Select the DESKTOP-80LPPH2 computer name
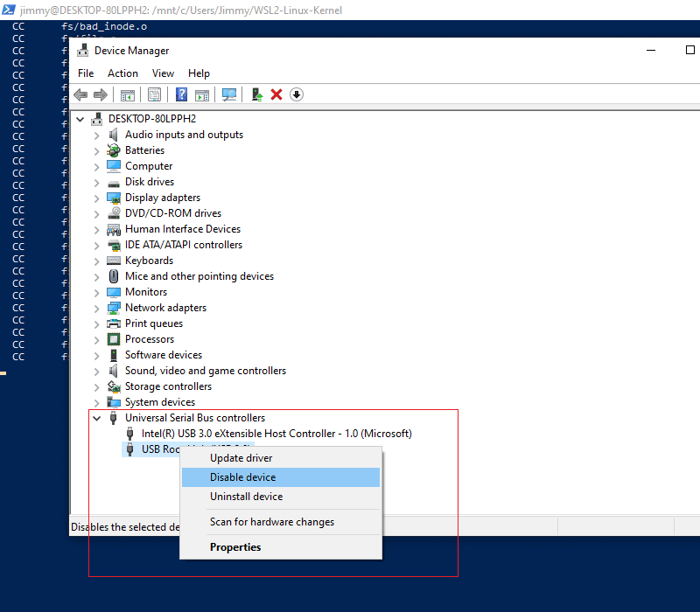This screenshot has height=612, width=700. 152,119
